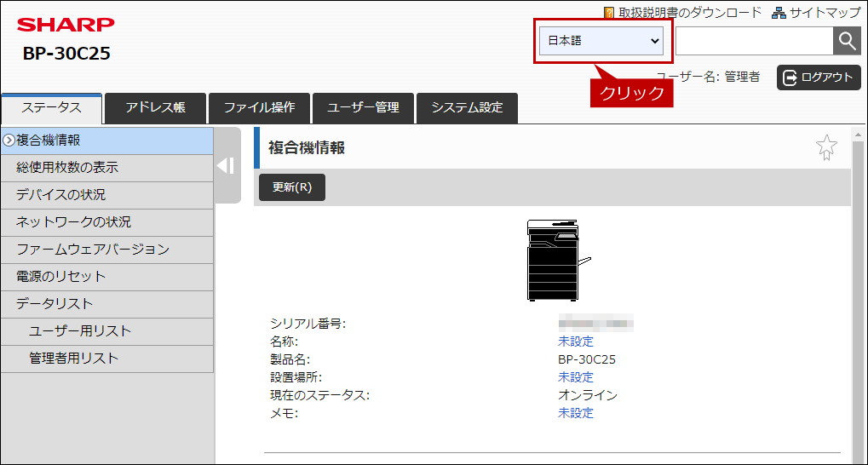Click the 更新(R) refresh button

pos(292,187)
